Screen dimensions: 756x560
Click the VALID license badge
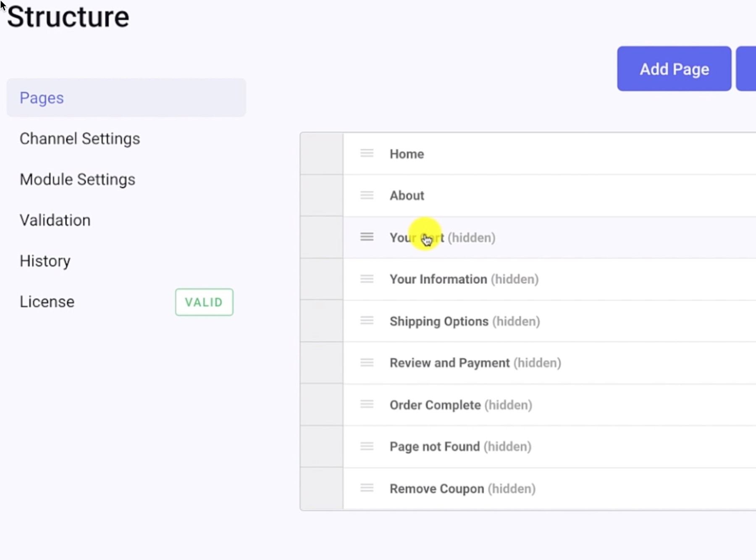[204, 302]
